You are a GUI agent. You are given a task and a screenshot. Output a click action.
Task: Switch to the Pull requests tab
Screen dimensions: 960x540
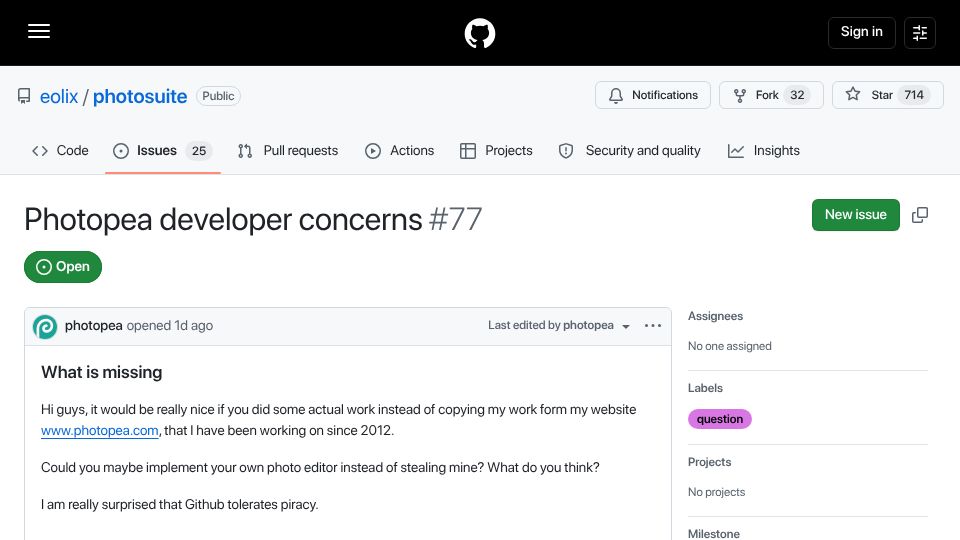tap(288, 151)
